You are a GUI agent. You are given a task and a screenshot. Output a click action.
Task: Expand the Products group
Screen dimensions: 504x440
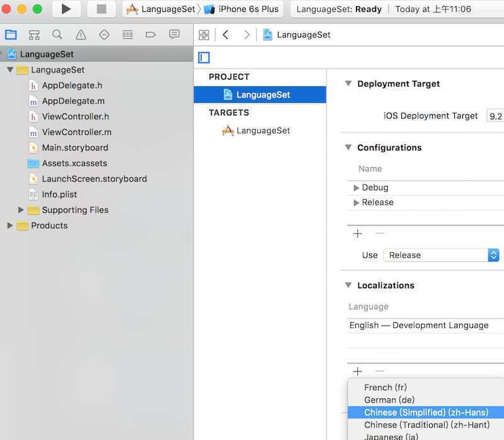click(x=10, y=226)
